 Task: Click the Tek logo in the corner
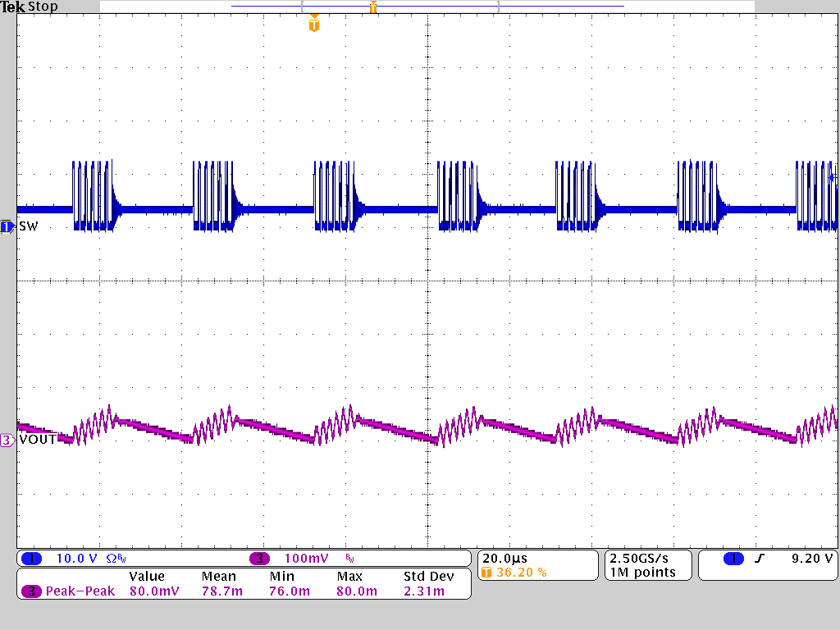click(x=13, y=7)
